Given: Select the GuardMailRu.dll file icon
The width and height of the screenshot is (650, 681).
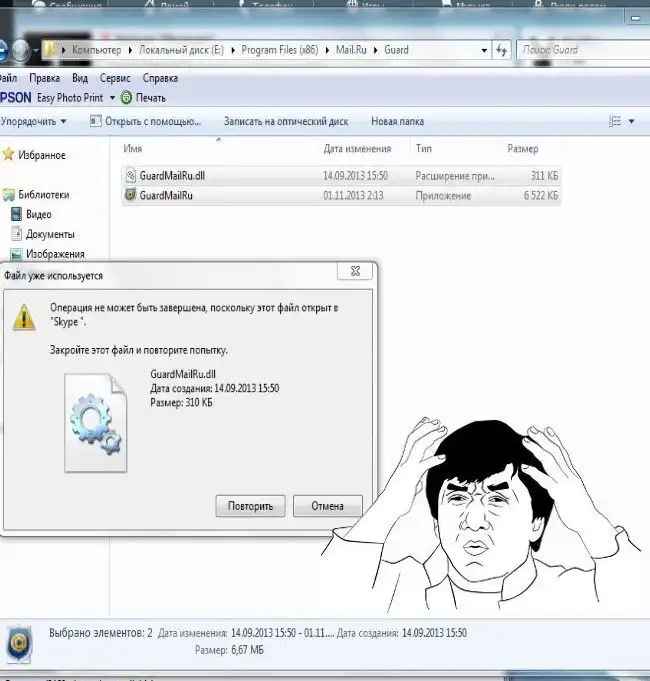Looking at the screenshot, I should tap(131, 175).
